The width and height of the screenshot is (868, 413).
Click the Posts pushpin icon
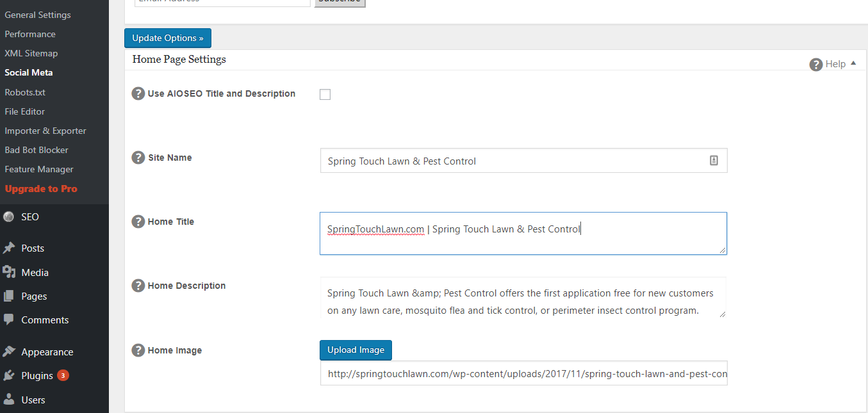(x=9, y=248)
